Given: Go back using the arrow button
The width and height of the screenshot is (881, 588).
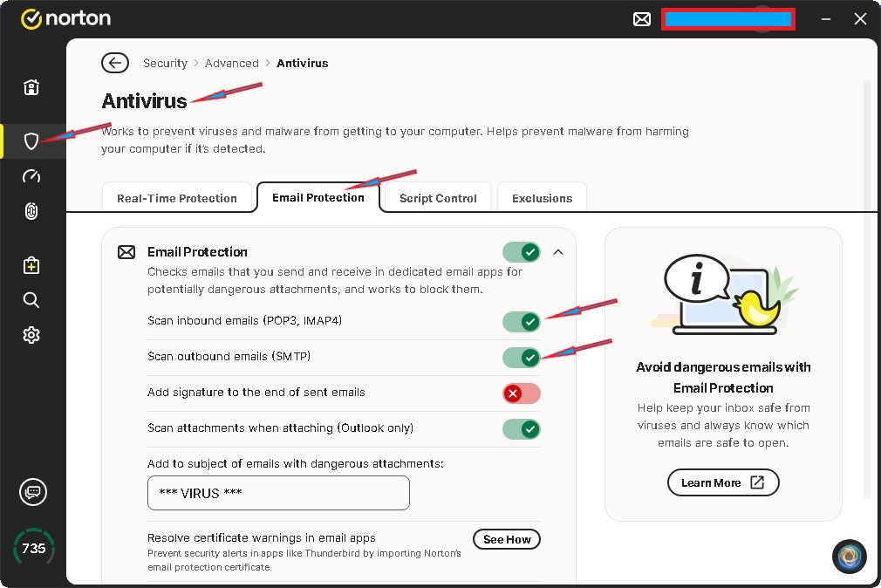Looking at the screenshot, I should click(x=115, y=63).
